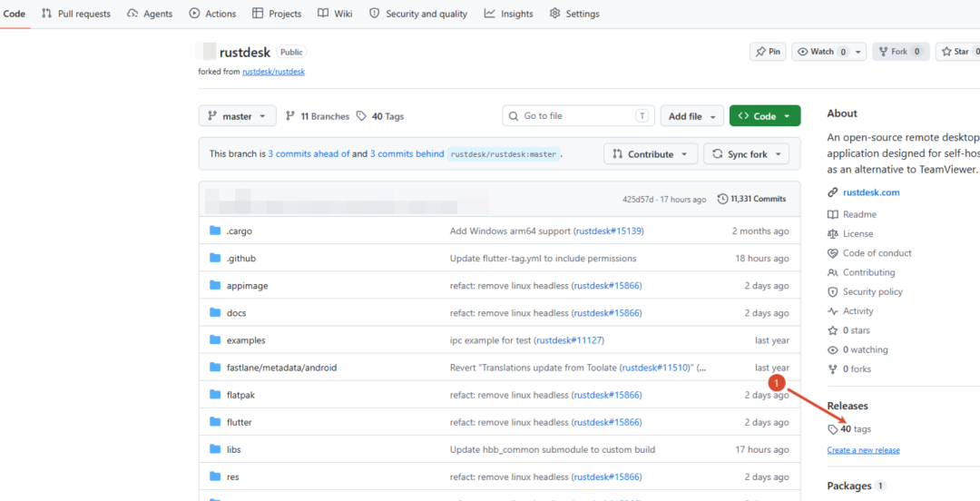This screenshot has height=501, width=980.
Task: Open the Releases heading link
Action: 848,406
